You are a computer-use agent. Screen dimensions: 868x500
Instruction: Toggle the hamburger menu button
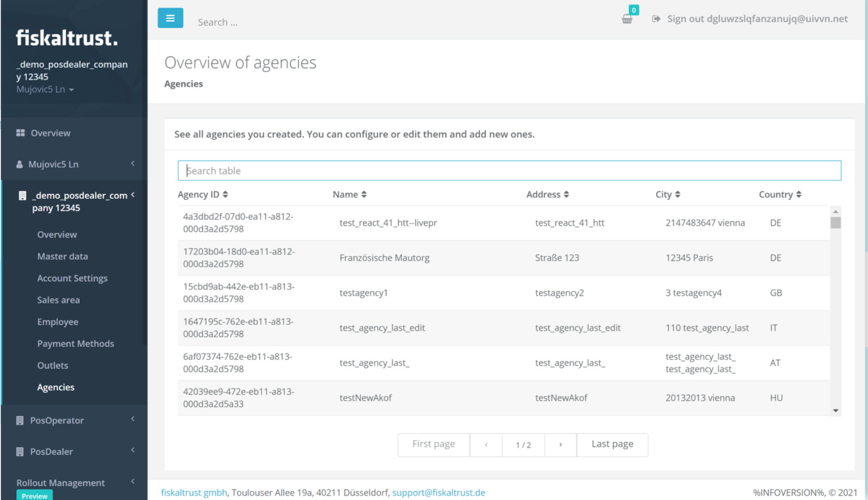[x=170, y=18]
